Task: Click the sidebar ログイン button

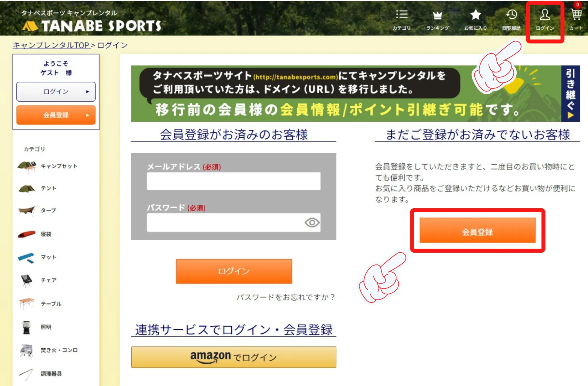Action: coord(56,91)
